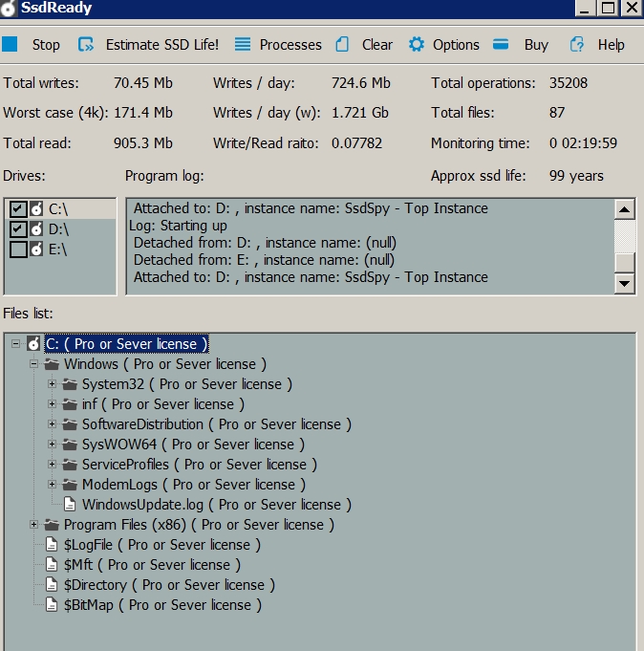
Task: Expand the inf folder node
Action: pos(52,404)
